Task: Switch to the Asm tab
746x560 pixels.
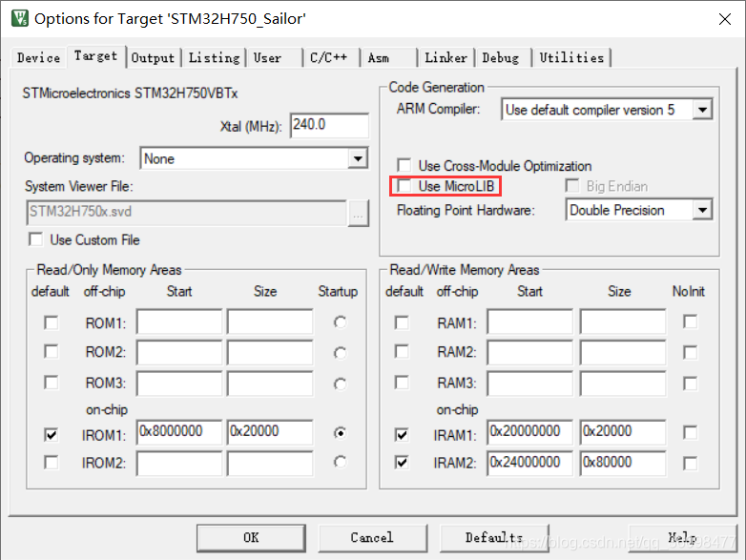Action: [388, 58]
